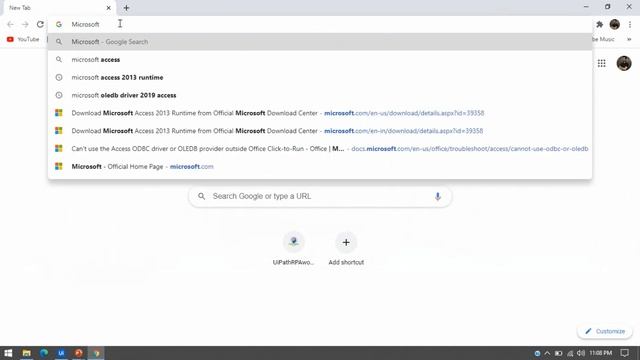Open volume control in system tray
The width and height of the screenshot is (640, 360).
tap(581, 353)
